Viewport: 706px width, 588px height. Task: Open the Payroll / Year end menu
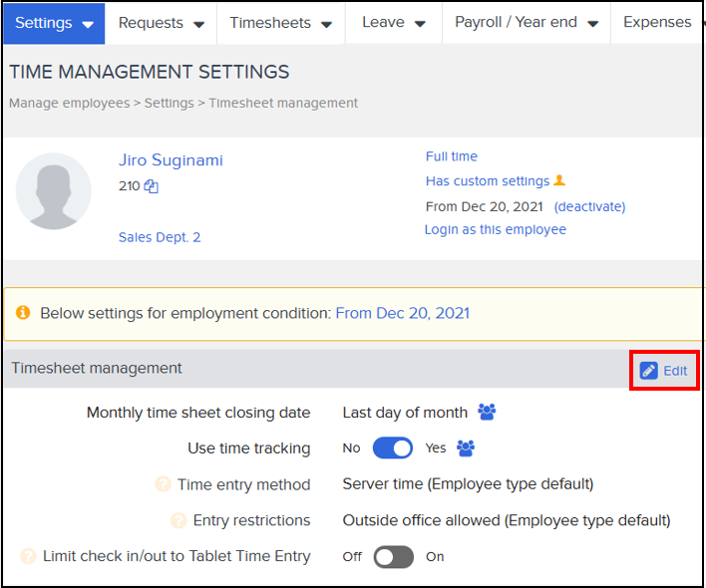tap(527, 23)
